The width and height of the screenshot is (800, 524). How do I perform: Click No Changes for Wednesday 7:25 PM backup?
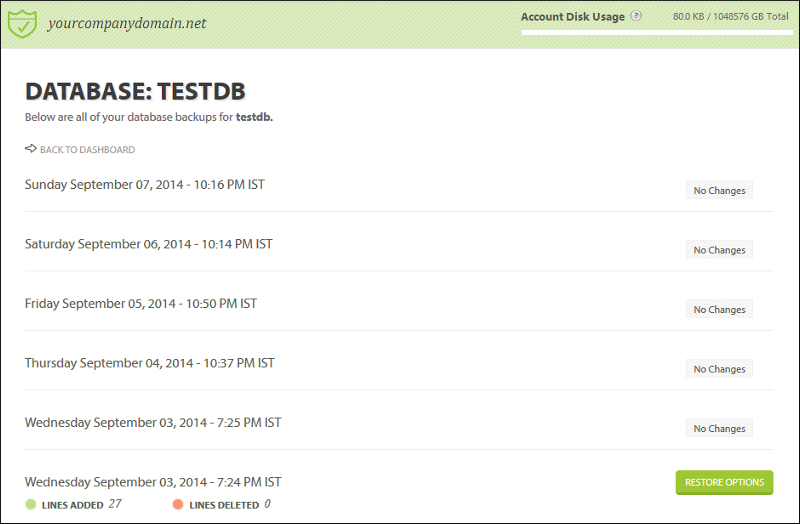(x=719, y=428)
